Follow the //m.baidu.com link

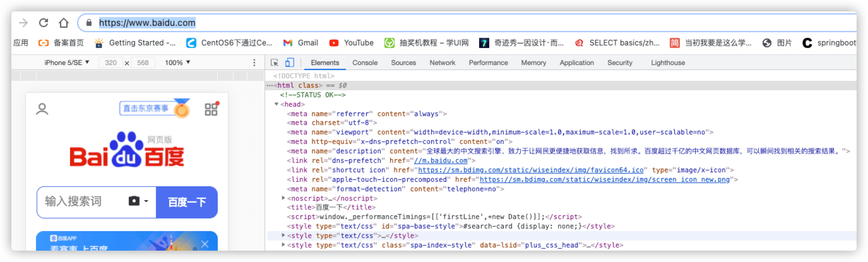[440, 160]
